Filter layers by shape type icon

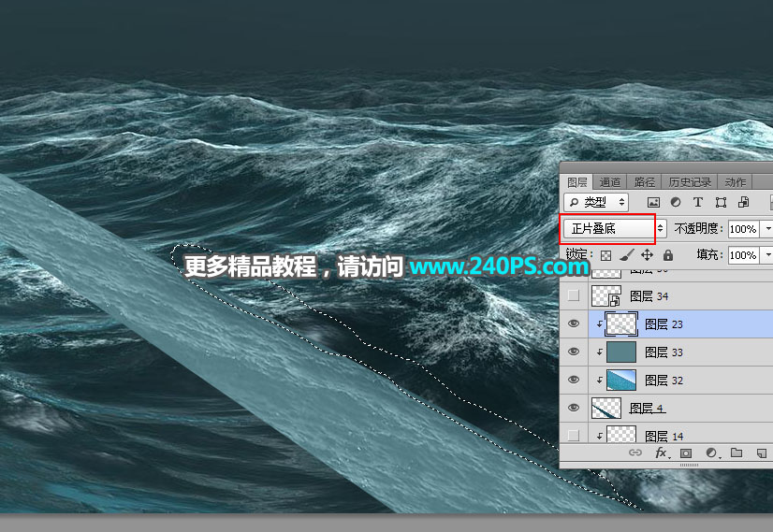point(721,203)
